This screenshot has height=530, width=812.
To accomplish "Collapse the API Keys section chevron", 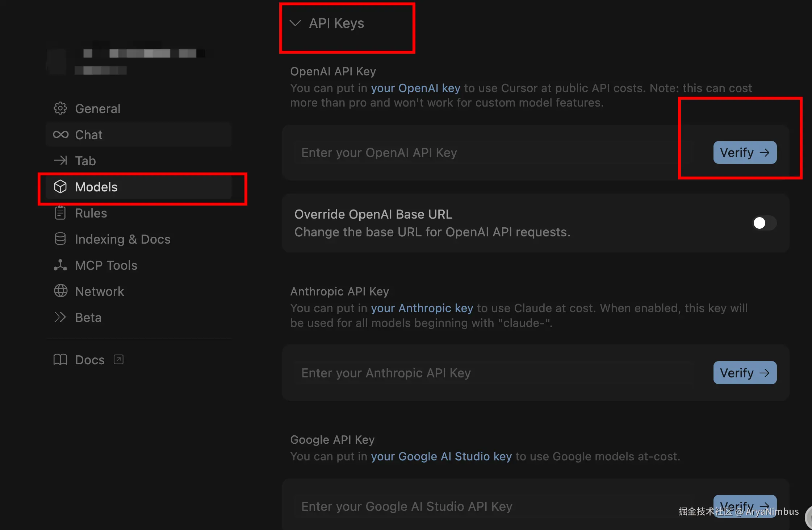I will [x=296, y=23].
